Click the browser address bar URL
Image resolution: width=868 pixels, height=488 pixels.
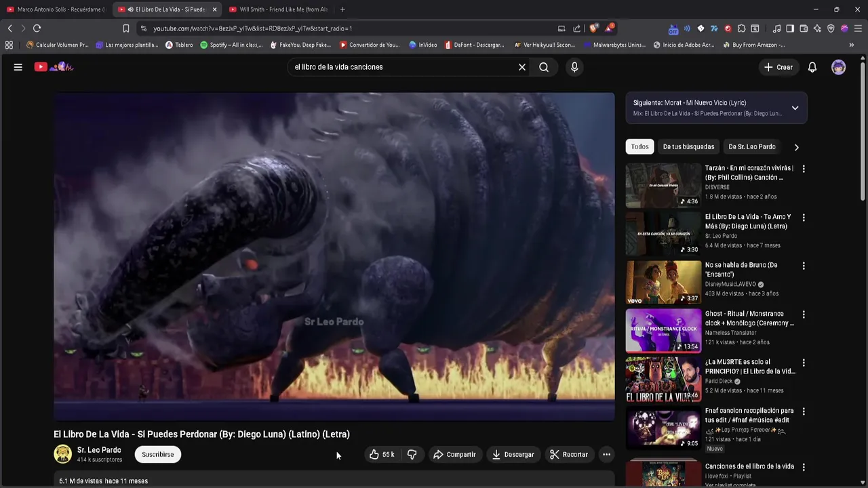click(x=252, y=28)
